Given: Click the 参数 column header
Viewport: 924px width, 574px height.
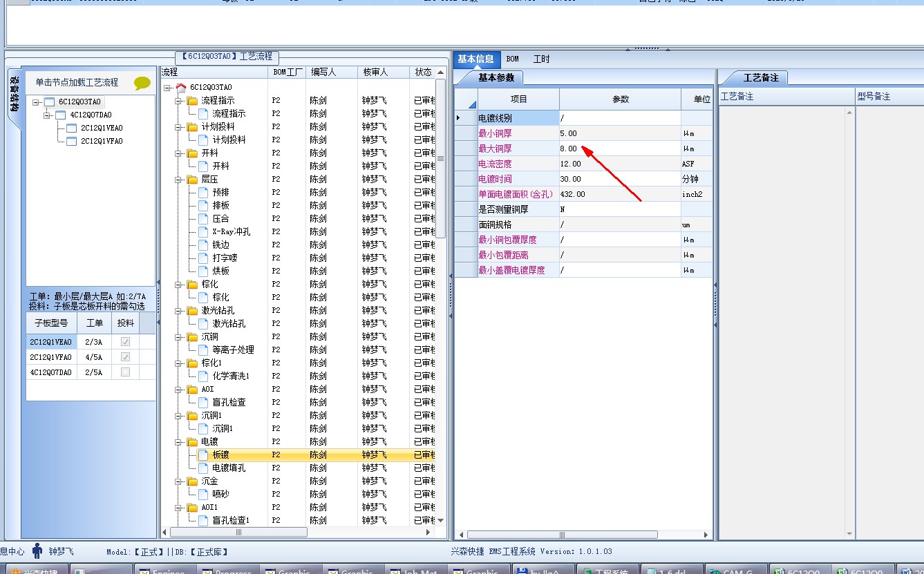Looking at the screenshot, I should pyautogui.click(x=621, y=99).
